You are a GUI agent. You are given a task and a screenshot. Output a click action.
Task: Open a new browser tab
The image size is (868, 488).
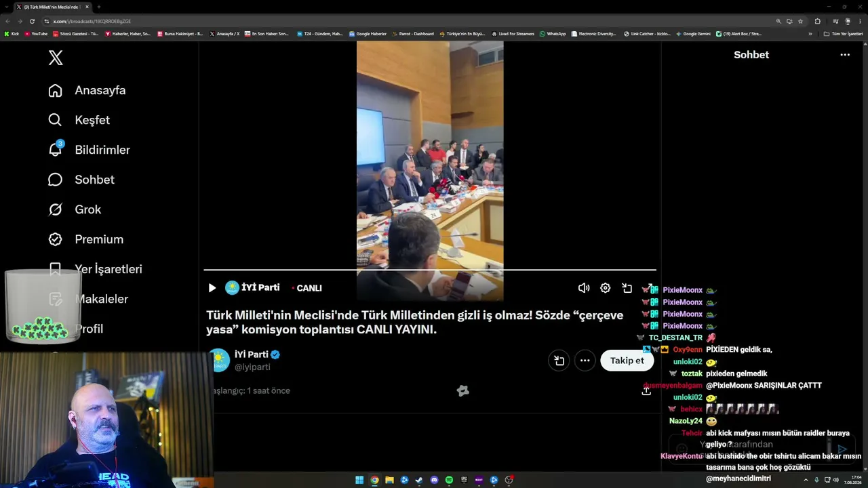99,7
